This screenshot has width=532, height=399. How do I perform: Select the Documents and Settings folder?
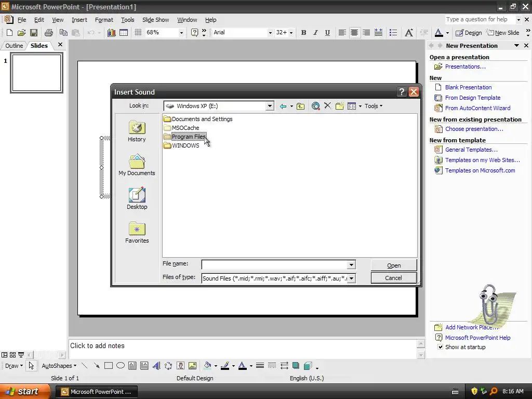pyautogui.click(x=198, y=119)
